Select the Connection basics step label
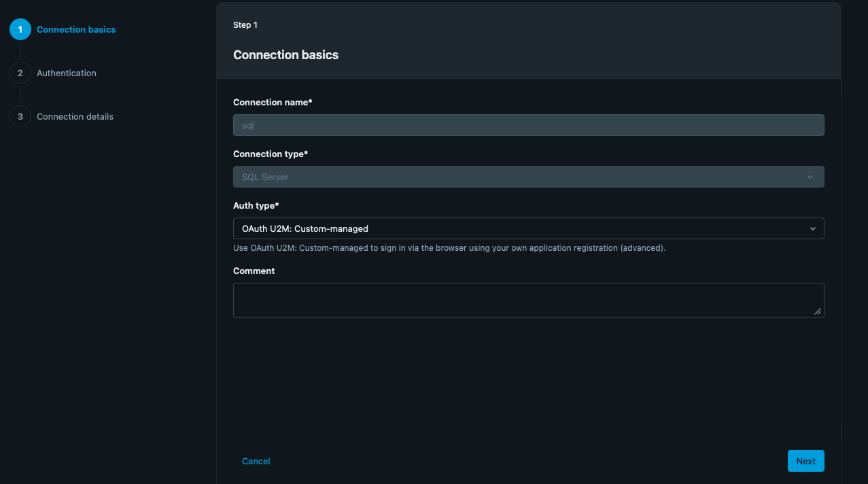This screenshot has width=868, height=484. [76, 29]
